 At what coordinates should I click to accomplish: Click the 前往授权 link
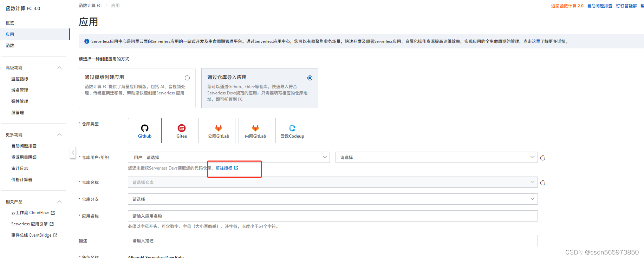click(224, 168)
